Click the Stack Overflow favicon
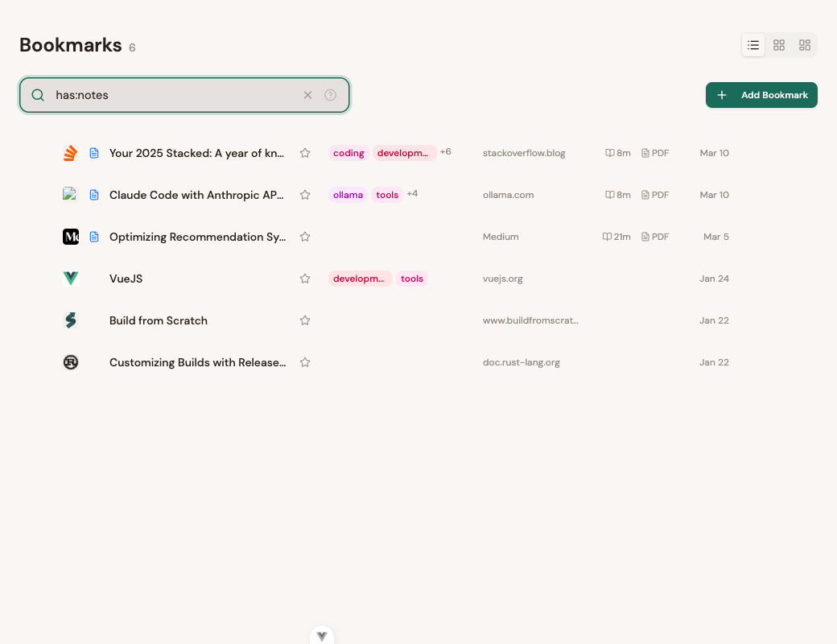 [x=71, y=152]
